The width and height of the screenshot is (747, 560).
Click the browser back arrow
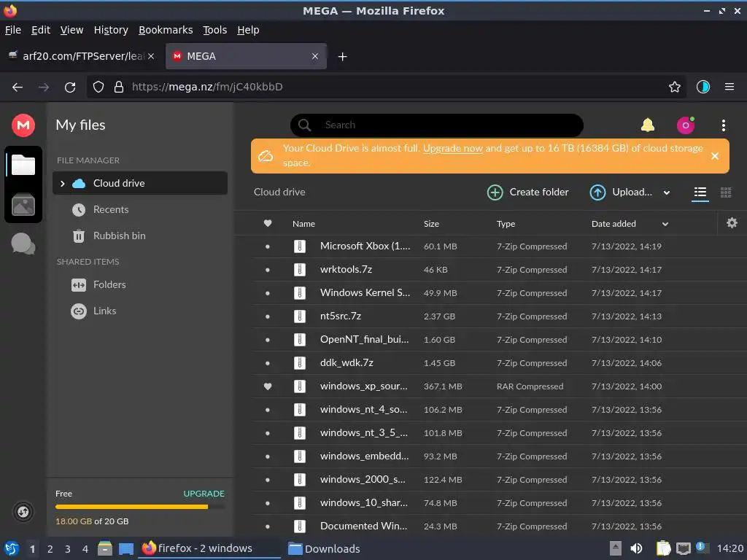point(18,87)
